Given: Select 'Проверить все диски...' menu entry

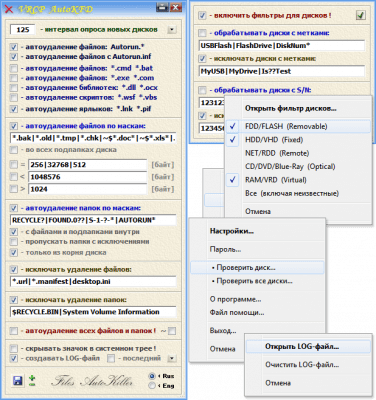Looking at the screenshot, I should [x=257, y=281].
